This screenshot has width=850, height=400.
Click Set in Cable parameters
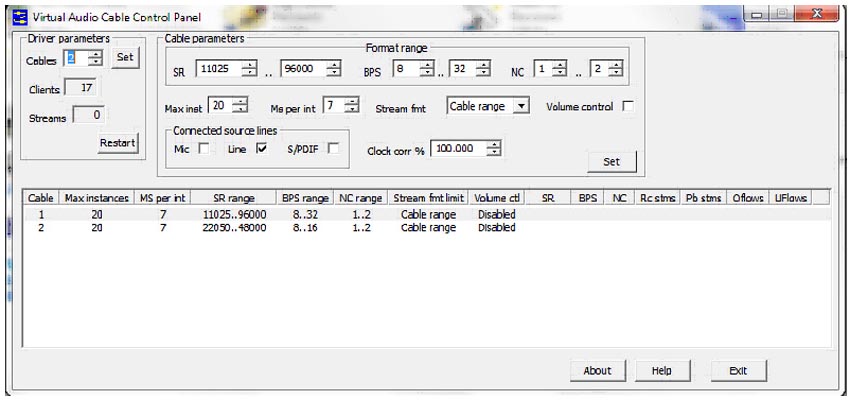pos(611,162)
